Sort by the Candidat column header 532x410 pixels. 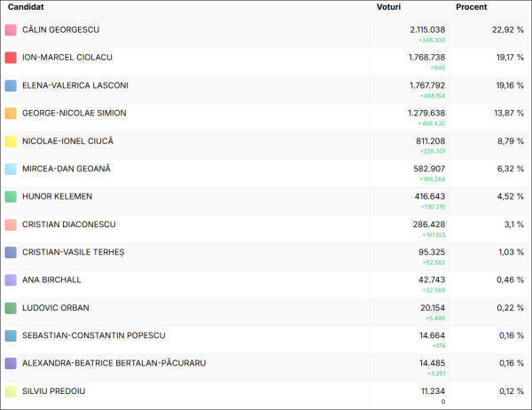coord(26,7)
